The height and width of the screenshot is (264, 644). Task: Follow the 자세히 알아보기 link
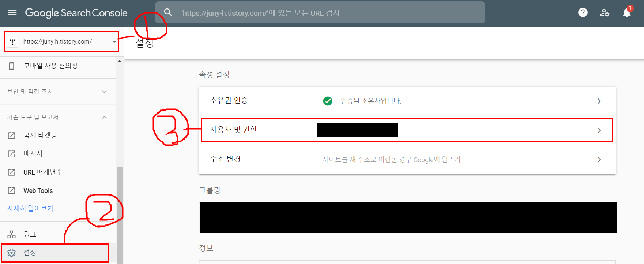pos(30,208)
